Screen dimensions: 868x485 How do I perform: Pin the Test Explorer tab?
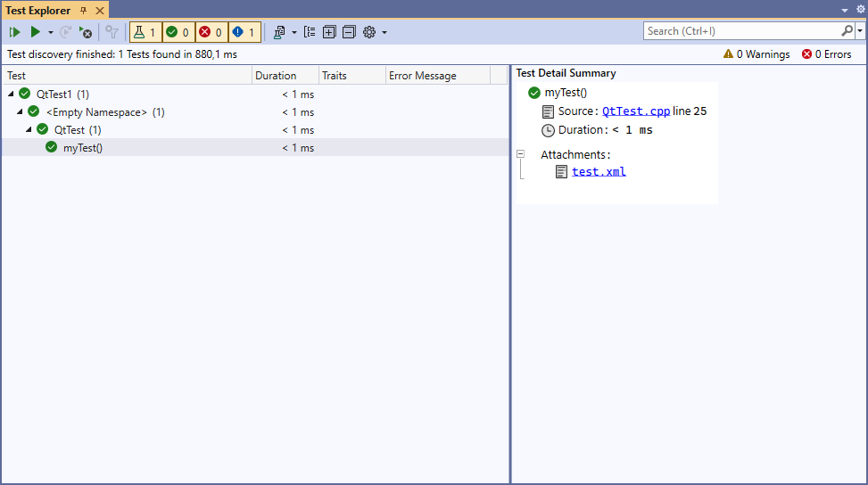tap(84, 11)
